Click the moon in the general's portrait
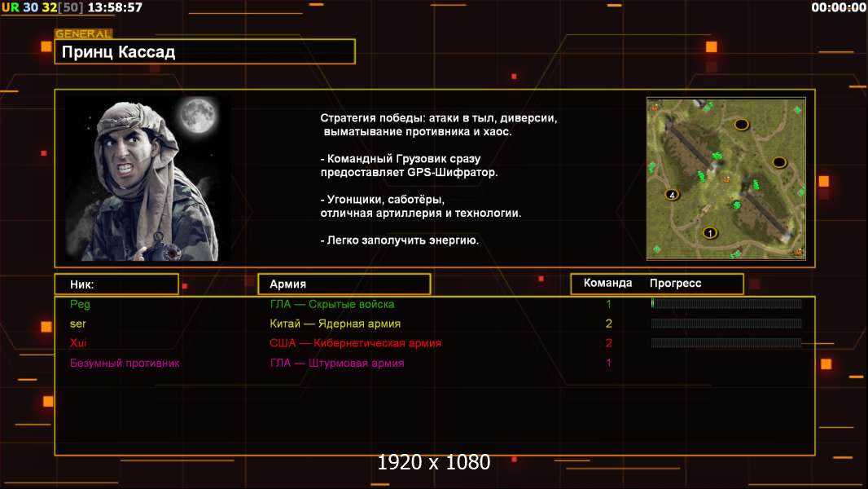868x489 pixels. point(198,115)
